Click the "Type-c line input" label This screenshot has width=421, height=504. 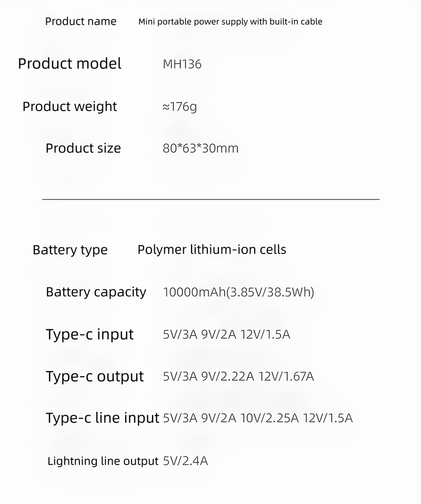(102, 418)
